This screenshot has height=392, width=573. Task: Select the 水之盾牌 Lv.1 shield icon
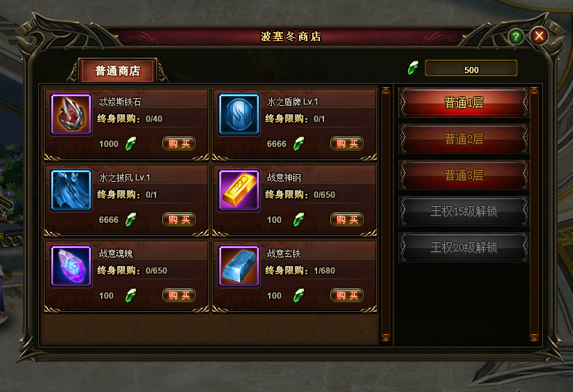238,114
